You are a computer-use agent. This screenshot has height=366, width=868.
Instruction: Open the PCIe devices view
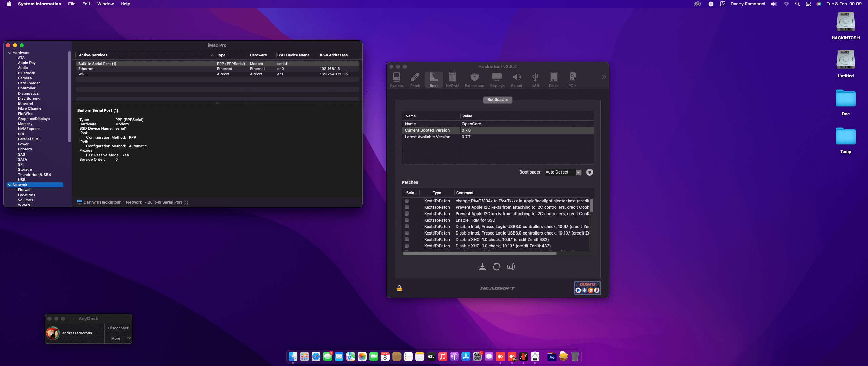(x=572, y=79)
